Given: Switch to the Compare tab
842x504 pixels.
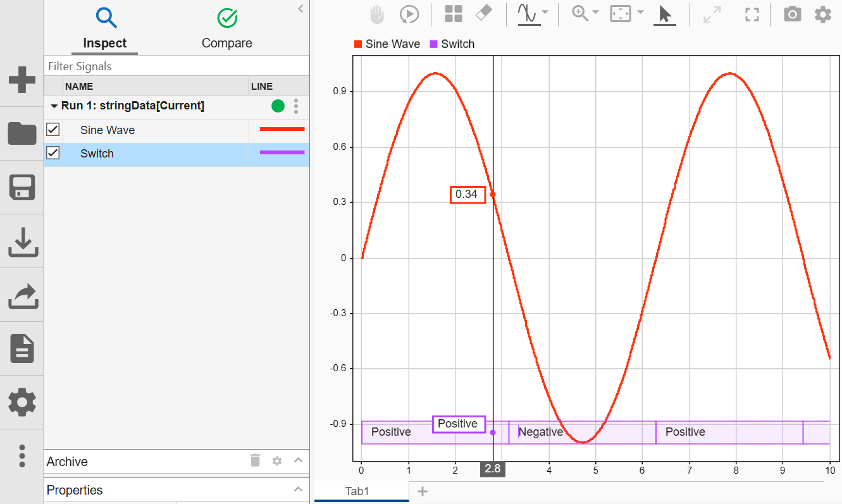Looking at the screenshot, I should (x=226, y=28).
